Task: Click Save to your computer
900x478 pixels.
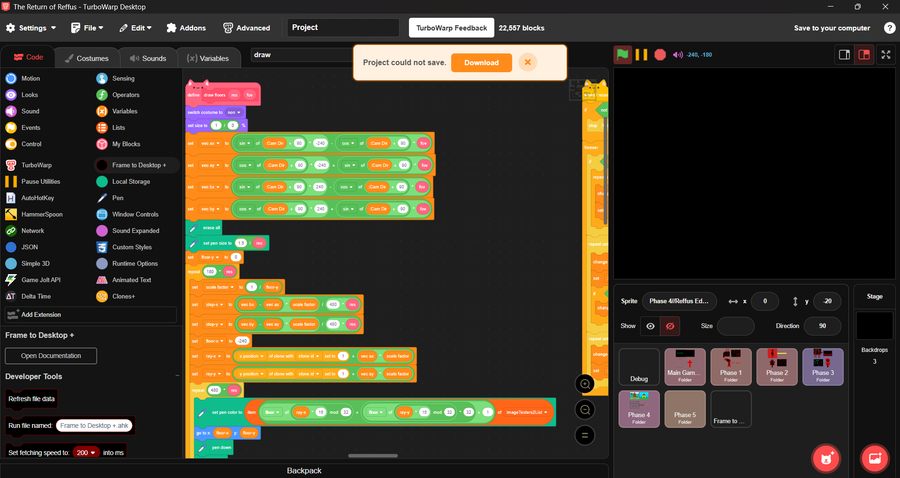Action: [832, 28]
